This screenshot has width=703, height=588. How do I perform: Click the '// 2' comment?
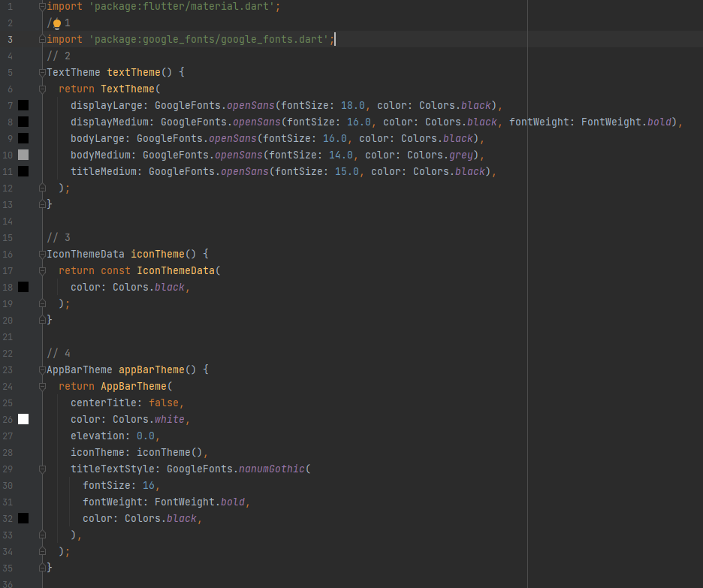coord(59,56)
